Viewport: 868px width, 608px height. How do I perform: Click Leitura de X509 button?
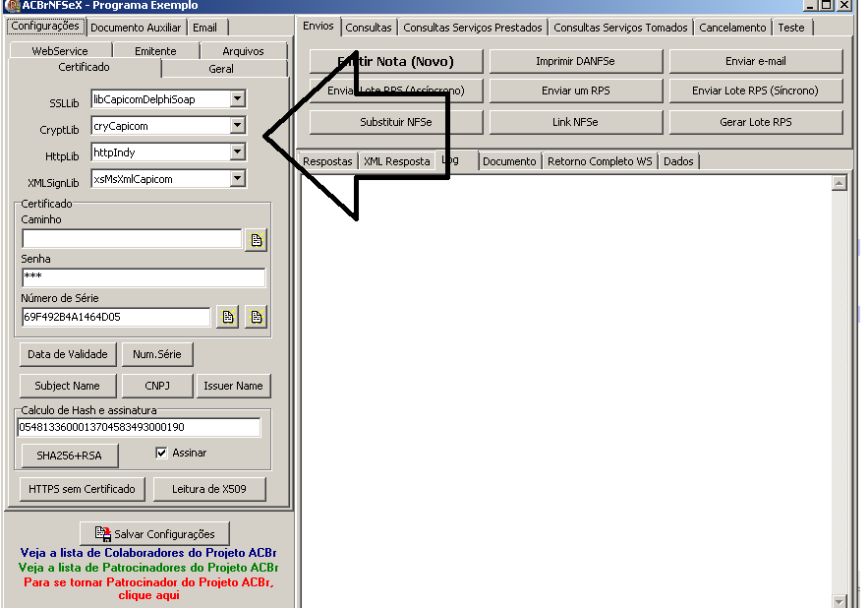pyautogui.click(x=209, y=489)
